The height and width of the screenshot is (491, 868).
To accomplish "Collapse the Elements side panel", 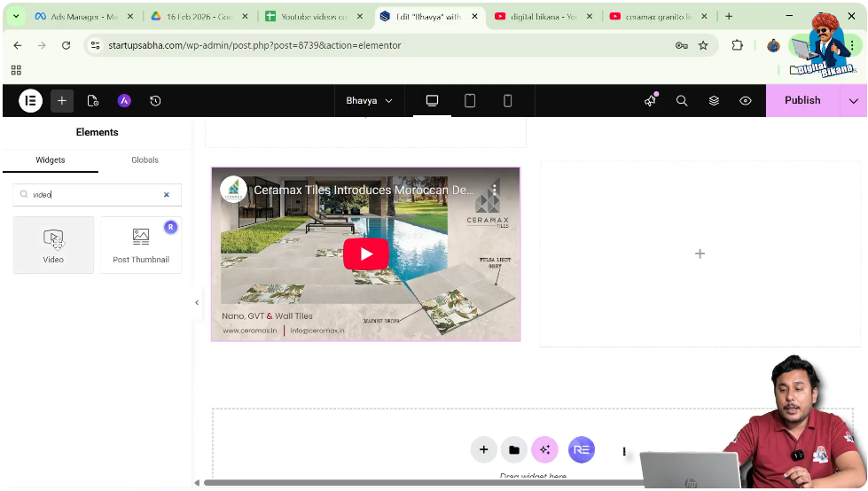I will pos(197,303).
